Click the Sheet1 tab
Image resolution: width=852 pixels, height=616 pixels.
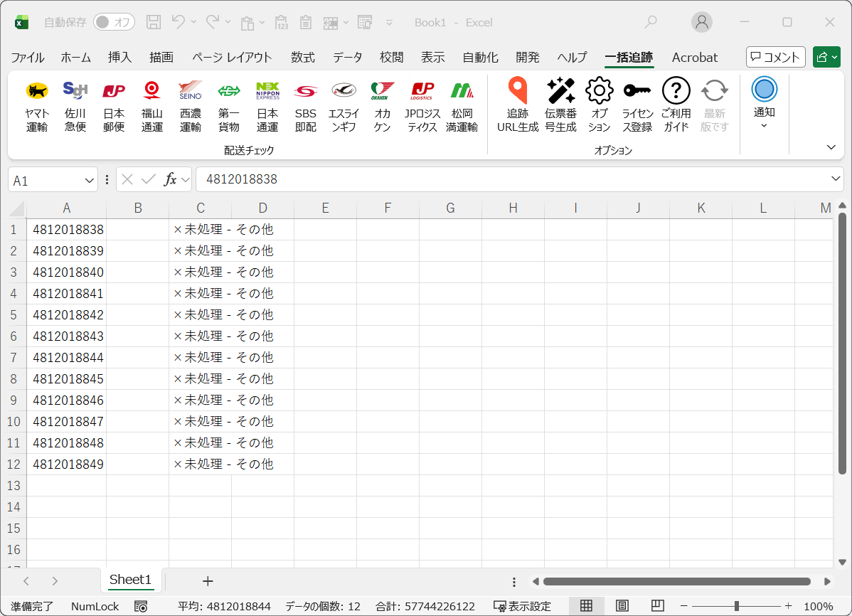[x=130, y=580]
